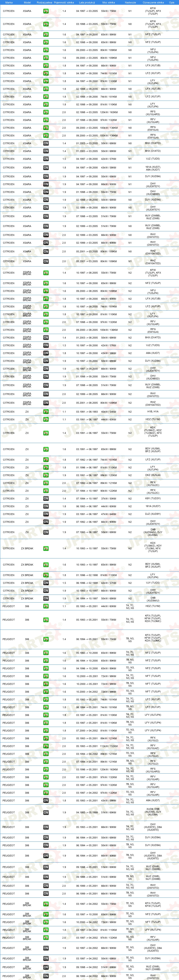Click ON fuel icon in Xsara Break A9A (XUD7) row
179x980 pixels.
tap(46, 353)
